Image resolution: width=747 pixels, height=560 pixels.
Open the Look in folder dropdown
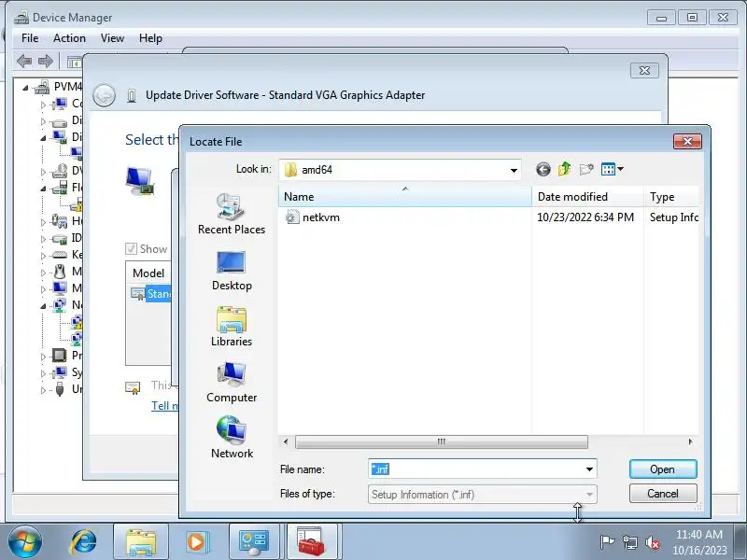tap(514, 170)
